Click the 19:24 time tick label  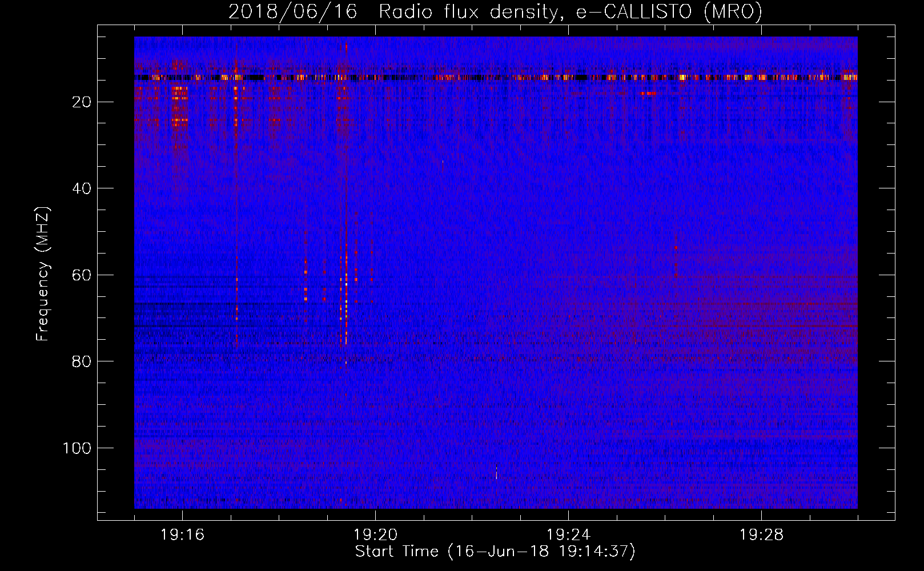[x=568, y=535]
